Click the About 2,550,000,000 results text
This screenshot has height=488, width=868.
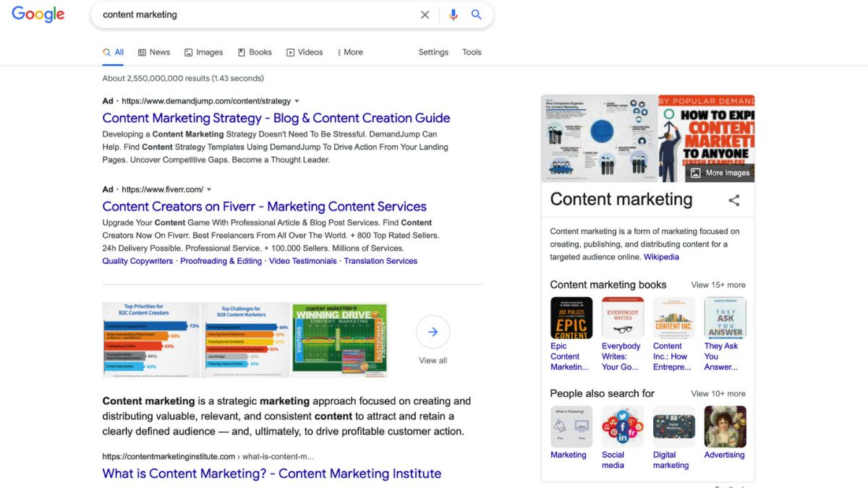pyautogui.click(x=183, y=78)
